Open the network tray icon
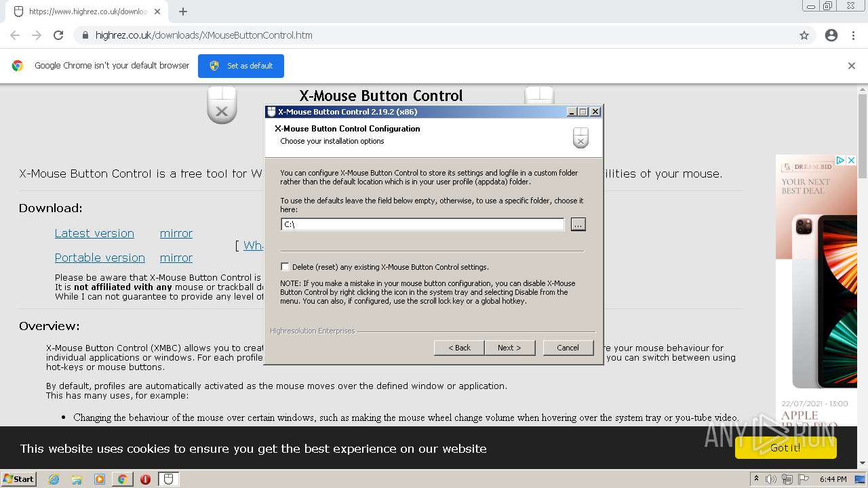The width and height of the screenshot is (868, 488). (x=787, y=479)
